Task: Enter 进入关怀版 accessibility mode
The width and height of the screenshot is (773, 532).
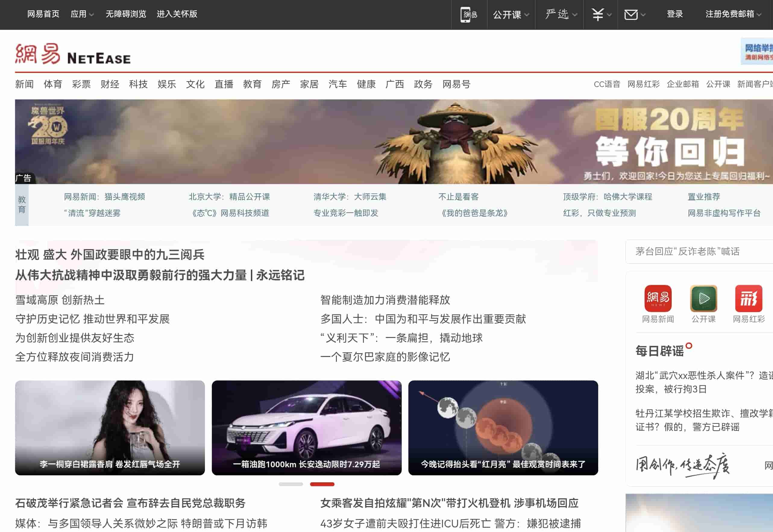Action: point(177,14)
